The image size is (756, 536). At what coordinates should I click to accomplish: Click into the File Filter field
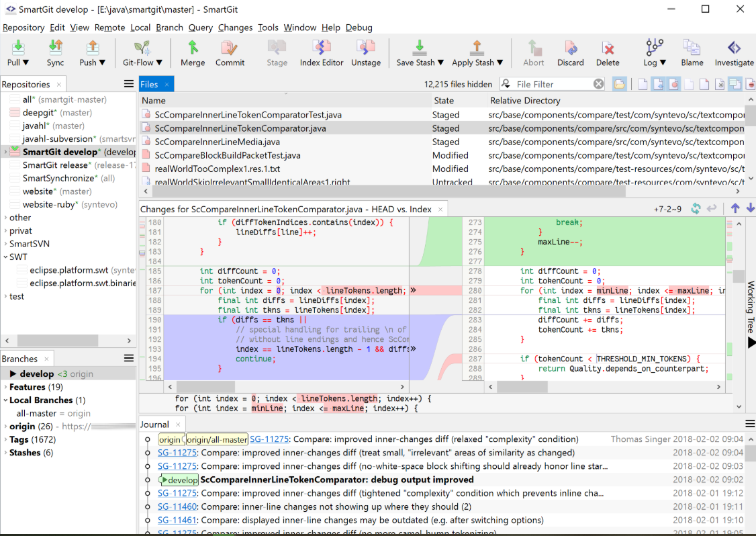tap(553, 84)
